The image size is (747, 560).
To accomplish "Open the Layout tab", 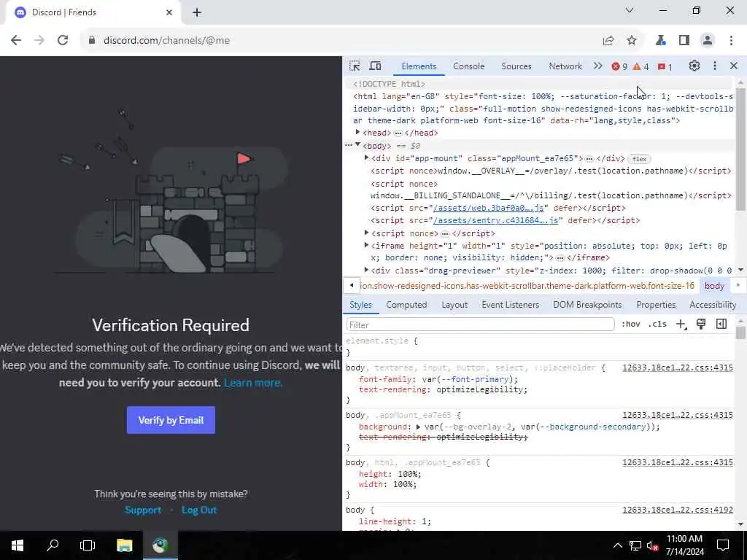I will 454,305.
